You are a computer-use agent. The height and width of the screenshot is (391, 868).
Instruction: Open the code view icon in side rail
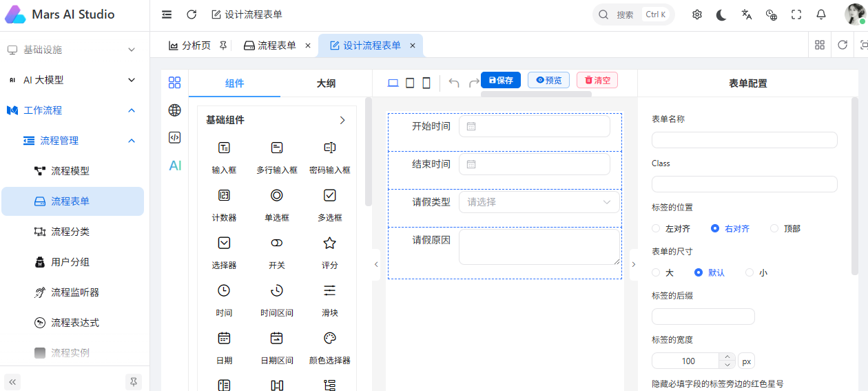tap(174, 137)
